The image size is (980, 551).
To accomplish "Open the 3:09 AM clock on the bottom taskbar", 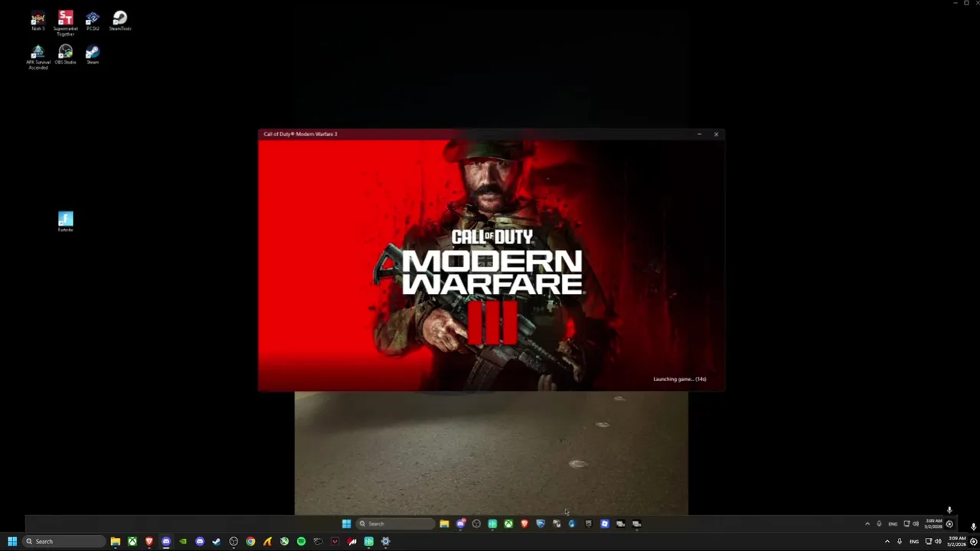I will tap(957, 541).
